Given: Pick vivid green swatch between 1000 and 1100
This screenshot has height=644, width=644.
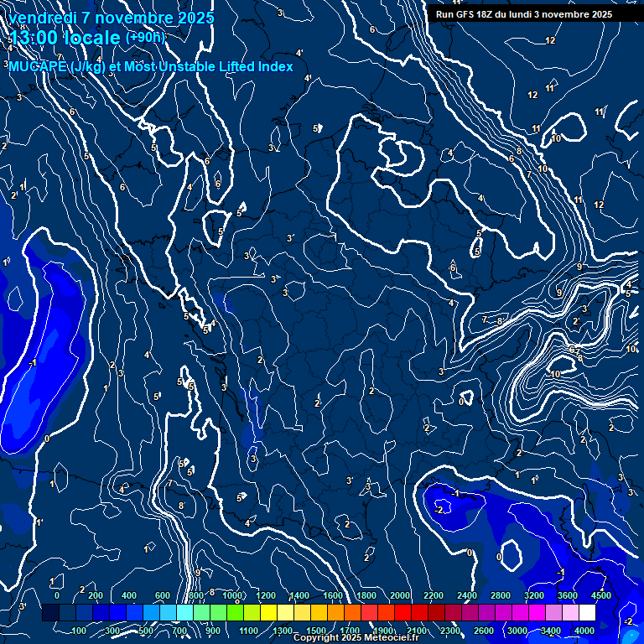Looking at the screenshot, I should tap(236, 612).
